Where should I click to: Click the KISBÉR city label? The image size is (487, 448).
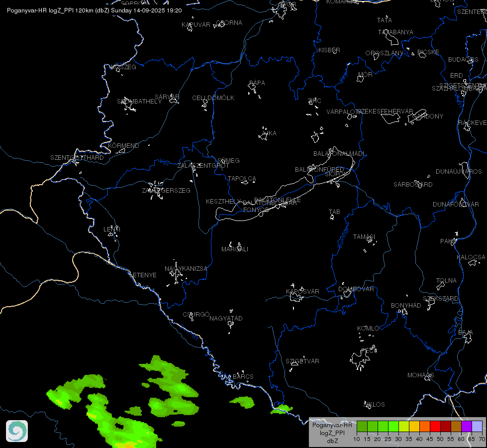point(329,50)
